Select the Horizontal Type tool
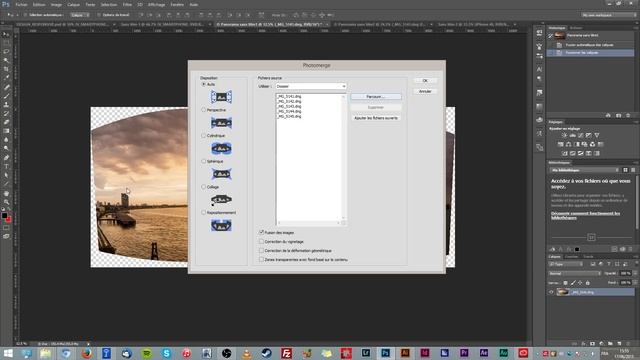Viewport: 640px width, 360px height. pos(6,167)
